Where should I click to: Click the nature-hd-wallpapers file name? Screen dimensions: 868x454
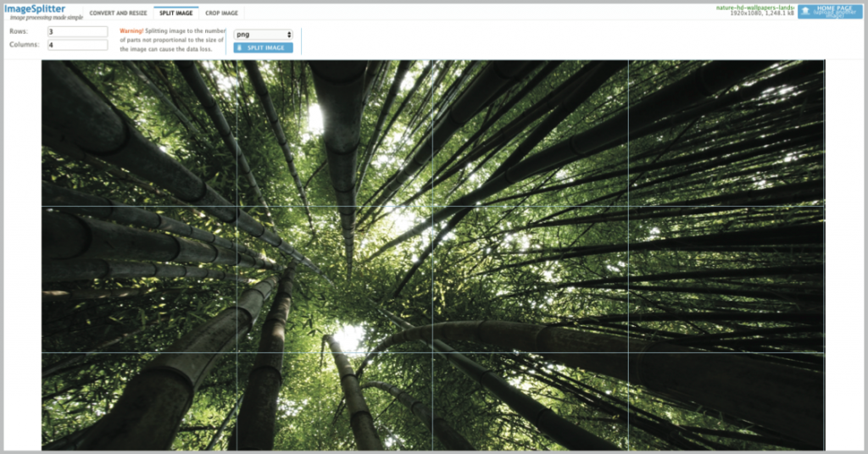[x=755, y=8]
